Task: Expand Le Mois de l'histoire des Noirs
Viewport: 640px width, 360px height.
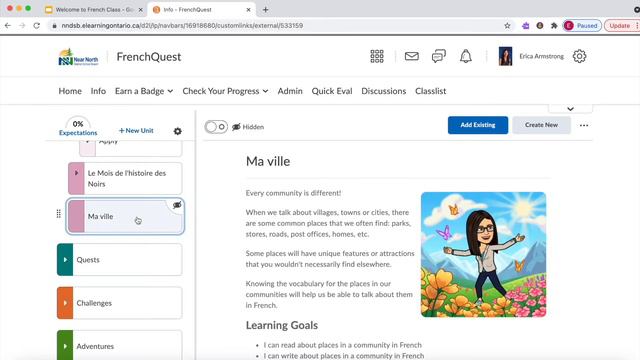Action: 76,173
